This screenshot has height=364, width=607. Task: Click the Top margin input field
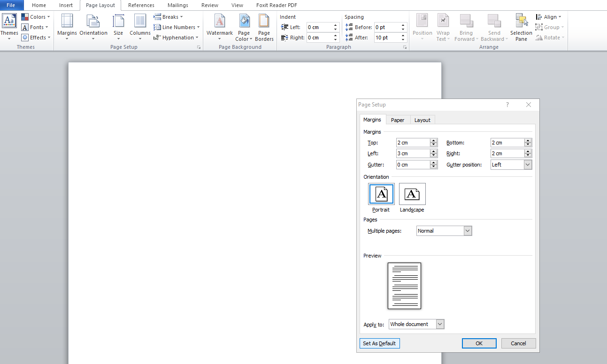tap(413, 143)
